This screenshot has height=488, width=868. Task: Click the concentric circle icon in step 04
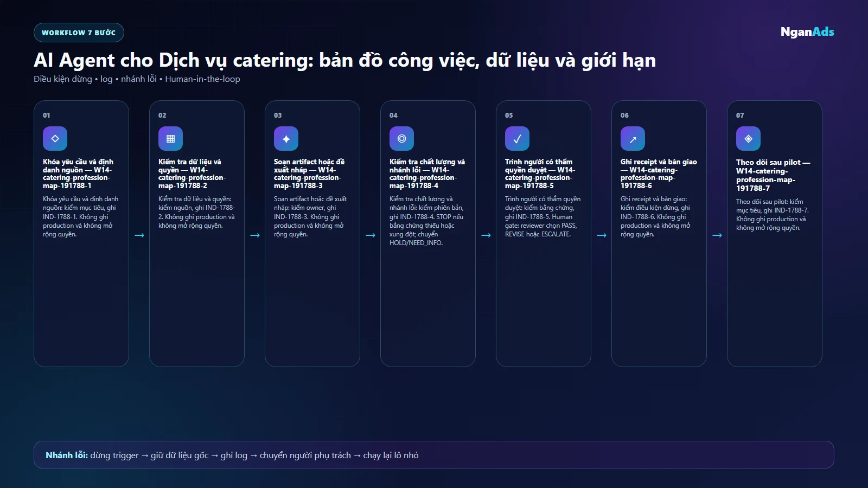401,139
